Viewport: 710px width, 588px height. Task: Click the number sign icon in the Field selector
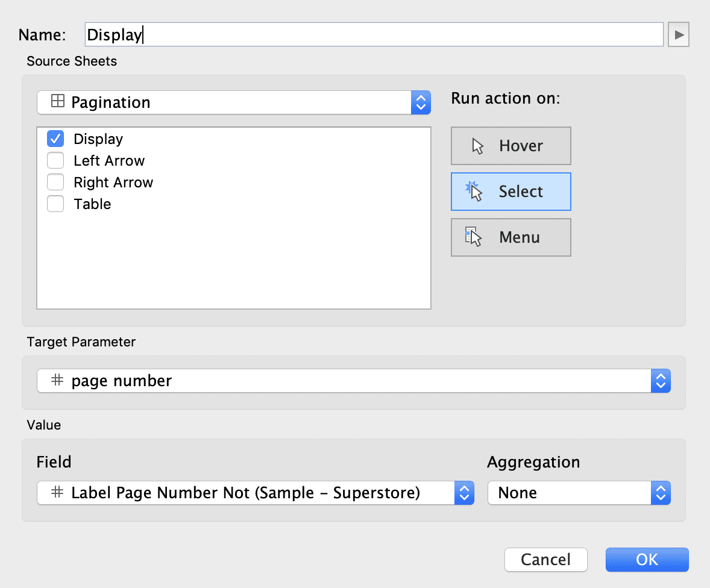57,493
